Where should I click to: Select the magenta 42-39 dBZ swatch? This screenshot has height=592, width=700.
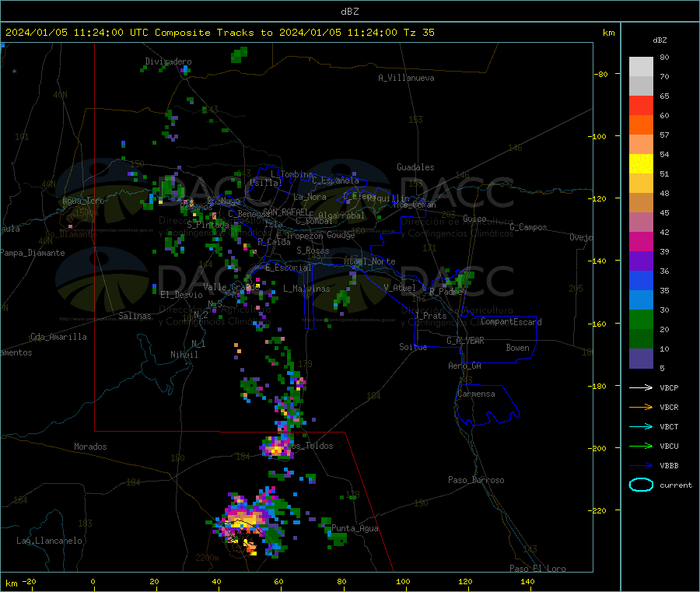(641, 241)
